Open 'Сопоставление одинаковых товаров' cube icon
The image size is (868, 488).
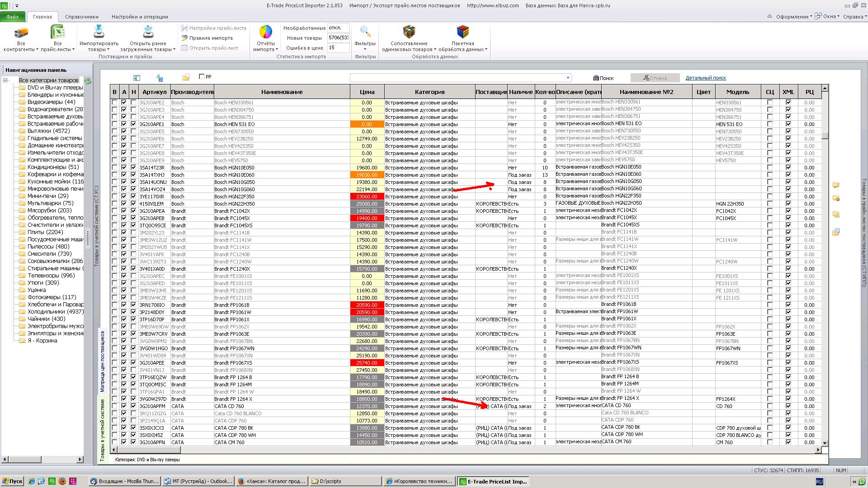point(409,32)
